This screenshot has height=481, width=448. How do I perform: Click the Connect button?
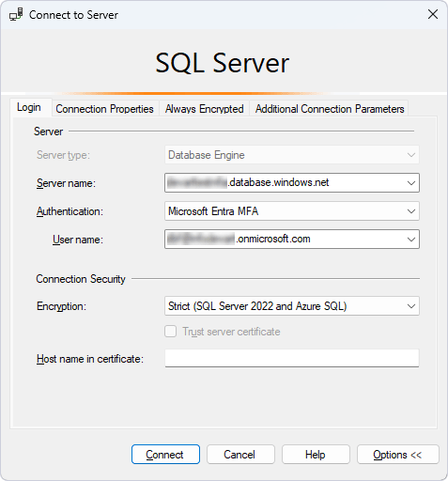165,455
